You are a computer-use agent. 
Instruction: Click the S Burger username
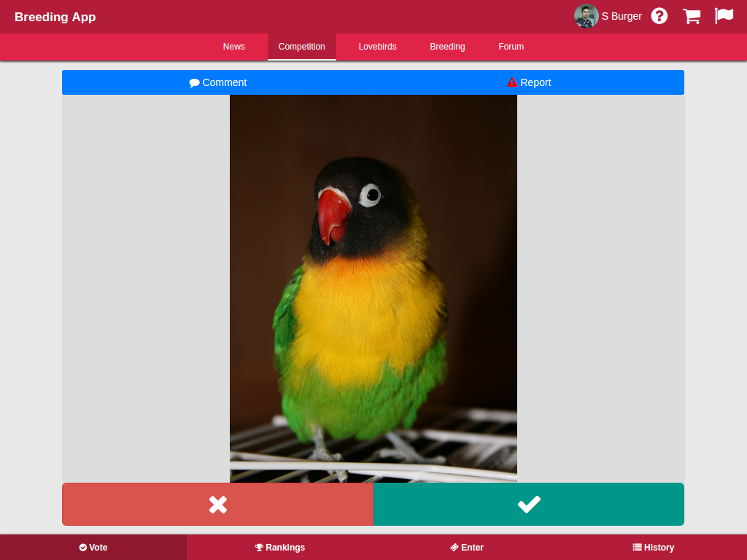coord(622,16)
